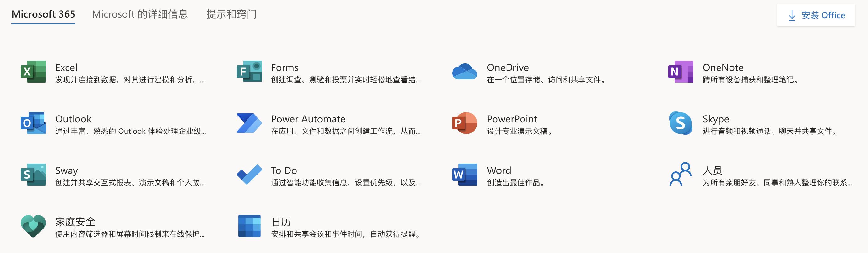Open the 家庭安全 heart icon

pos(33,226)
